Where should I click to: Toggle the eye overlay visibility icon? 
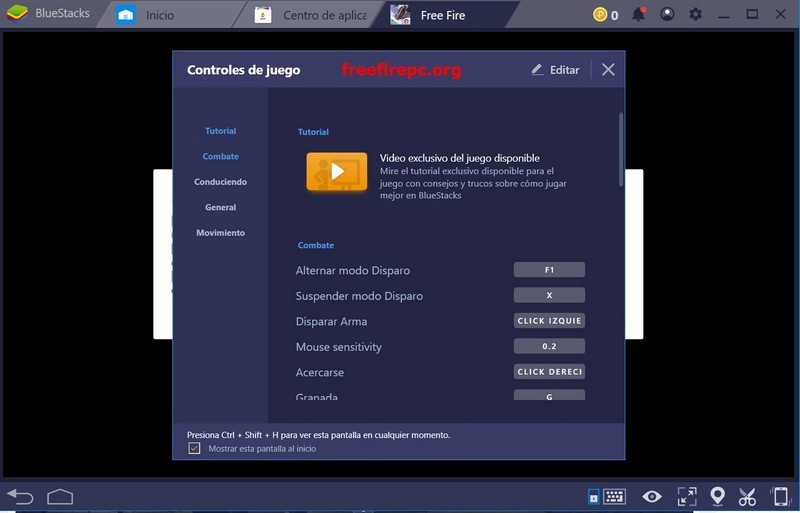[652, 496]
